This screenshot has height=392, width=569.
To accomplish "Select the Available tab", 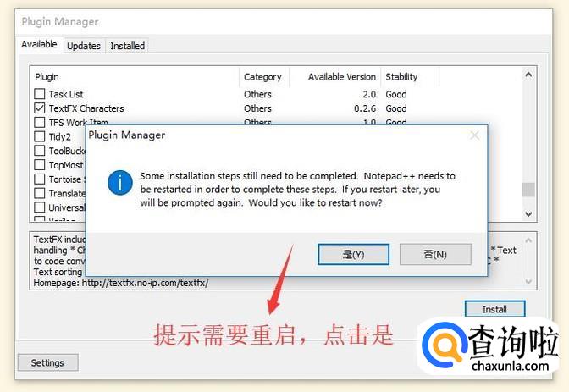I will pos(39,45).
